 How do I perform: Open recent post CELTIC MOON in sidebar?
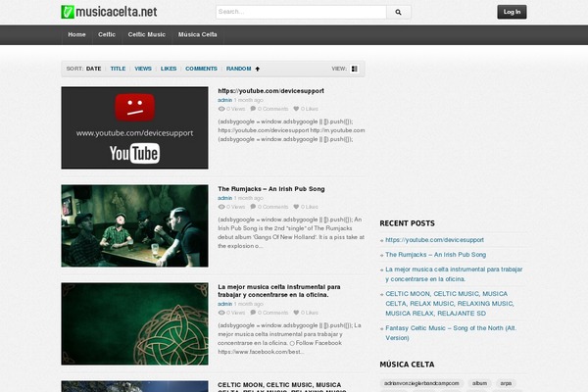[x=450, y=304]
